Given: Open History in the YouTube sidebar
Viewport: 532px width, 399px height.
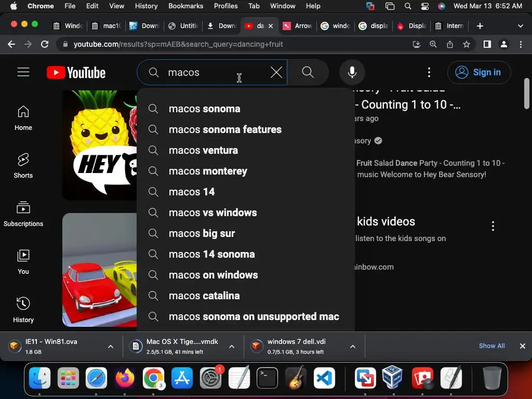Looking at the screenshot, I should click(x=23, y=310).
